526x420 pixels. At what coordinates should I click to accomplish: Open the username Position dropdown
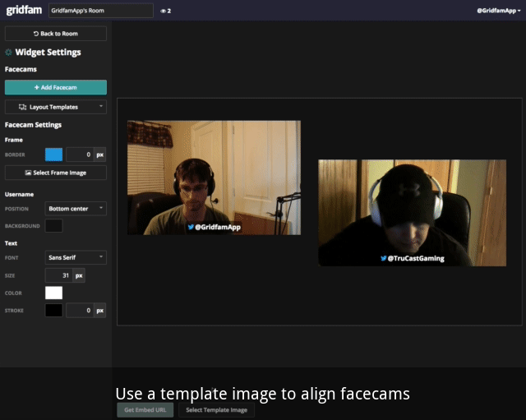tap(76, 209)
